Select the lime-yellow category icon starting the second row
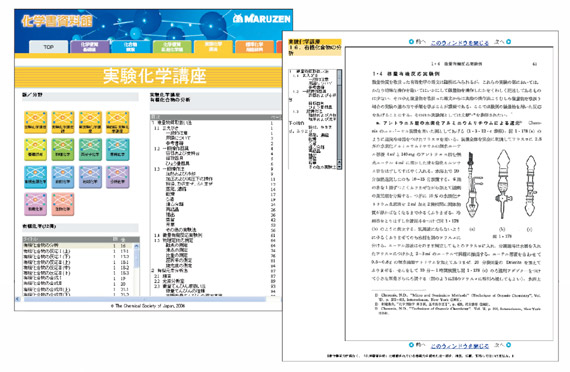 click(x=36, y=149)
